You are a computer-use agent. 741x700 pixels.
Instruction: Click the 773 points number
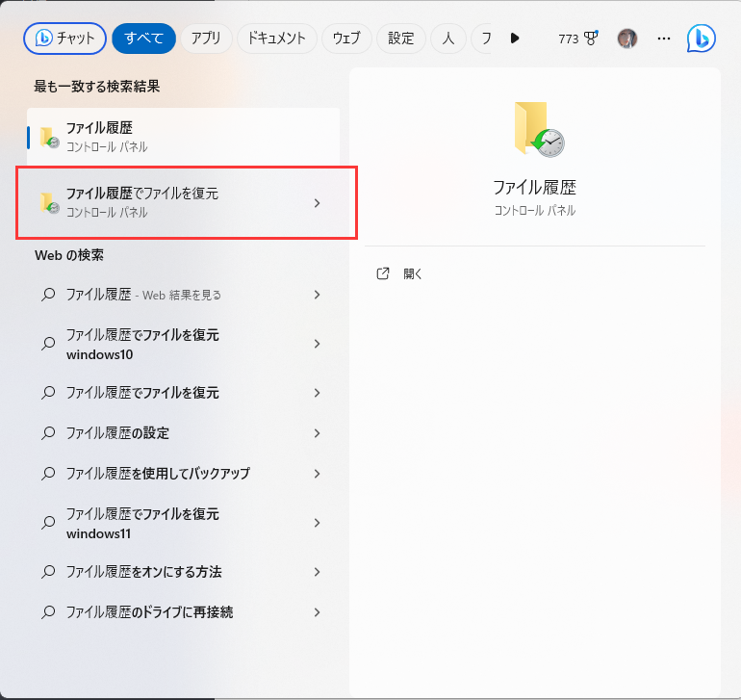coord(569,39)
